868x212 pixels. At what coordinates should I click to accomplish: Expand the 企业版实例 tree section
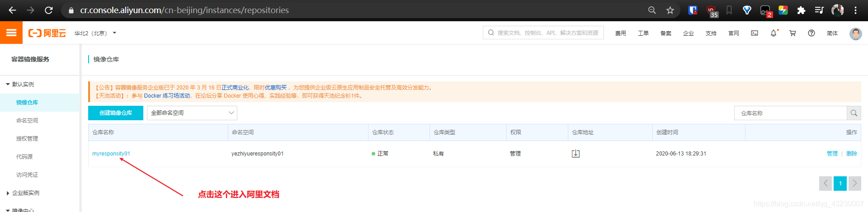coord(23,193)
